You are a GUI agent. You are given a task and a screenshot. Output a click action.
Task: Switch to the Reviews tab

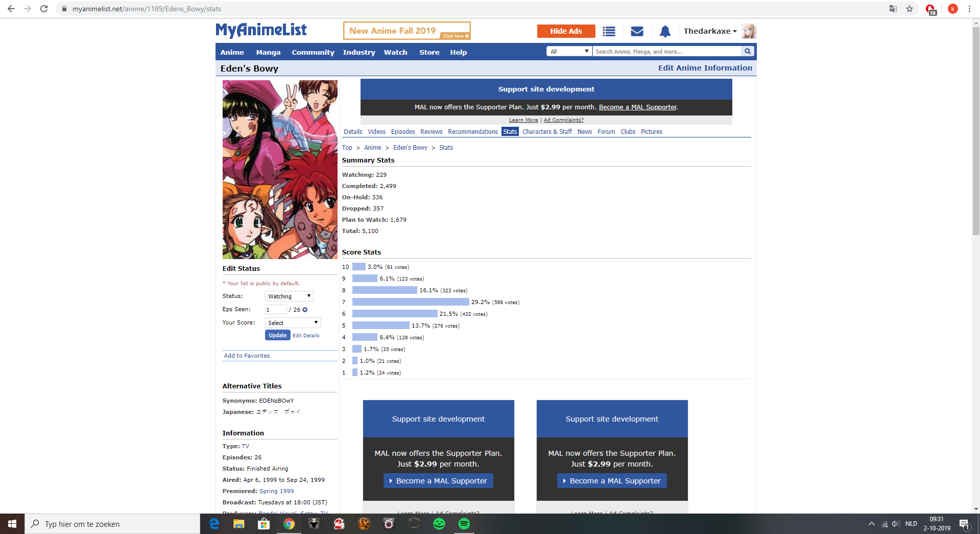tap(432, 132)
